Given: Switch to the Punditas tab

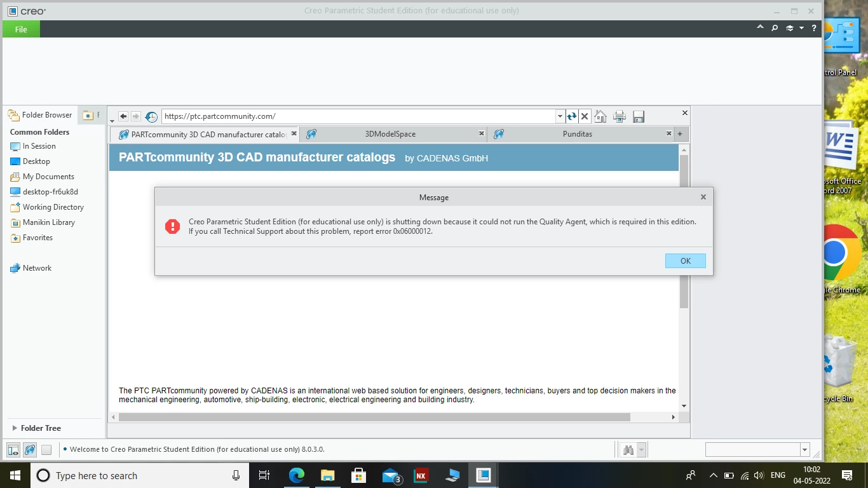Looking at the screenshot, I should pyautogui.click(x=577, y=134).
